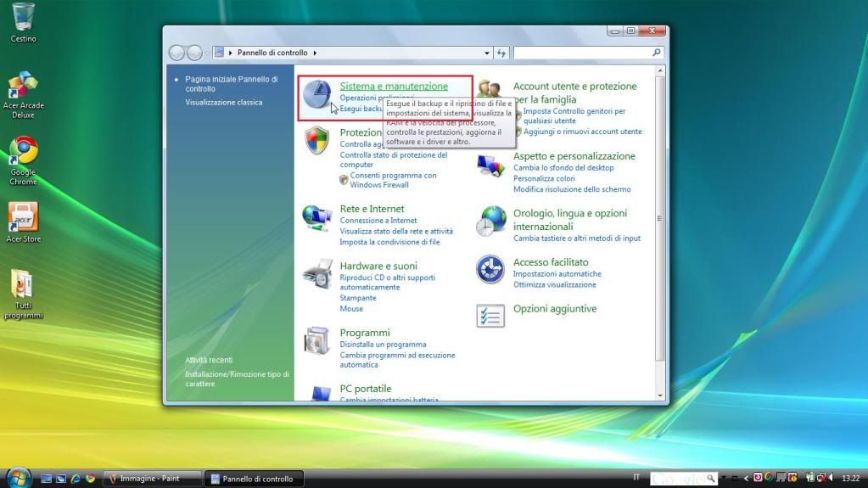The height and width of the screenshot is (488, 868).
Task: Open the Acer Store desktop shortcut
Action: [23, 222]
